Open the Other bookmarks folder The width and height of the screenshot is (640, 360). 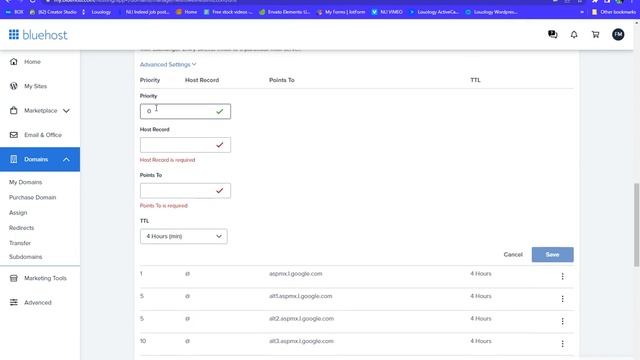tap(614, 12)
